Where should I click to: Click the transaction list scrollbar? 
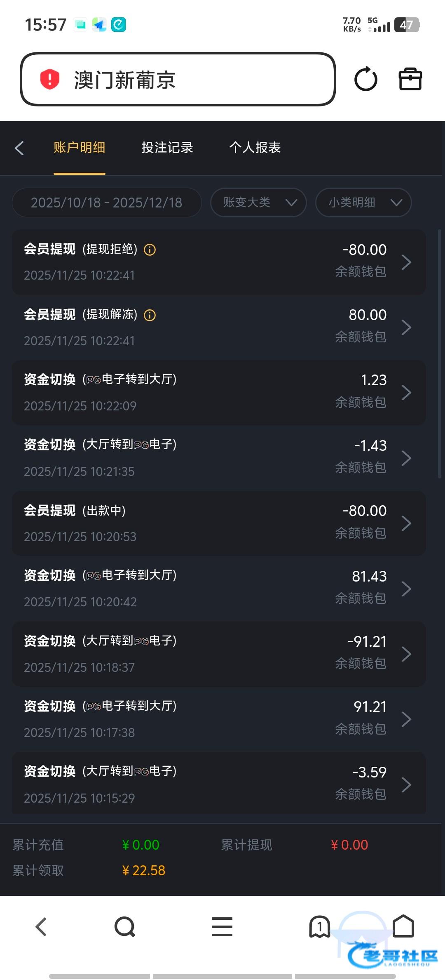[439, 354]
